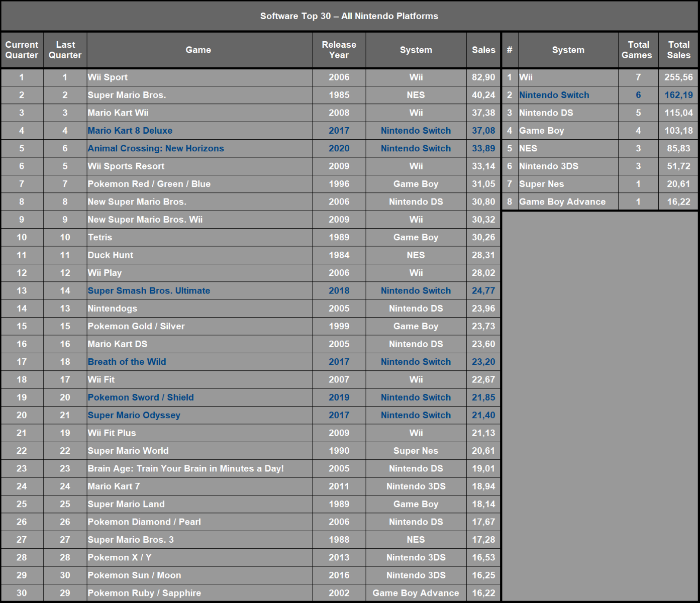The height and width of the screenshot is (603, 700).
Task: Click the 'Super Mario Odyssey' game name
Action: pyautogui.click(x=134, y=415)
